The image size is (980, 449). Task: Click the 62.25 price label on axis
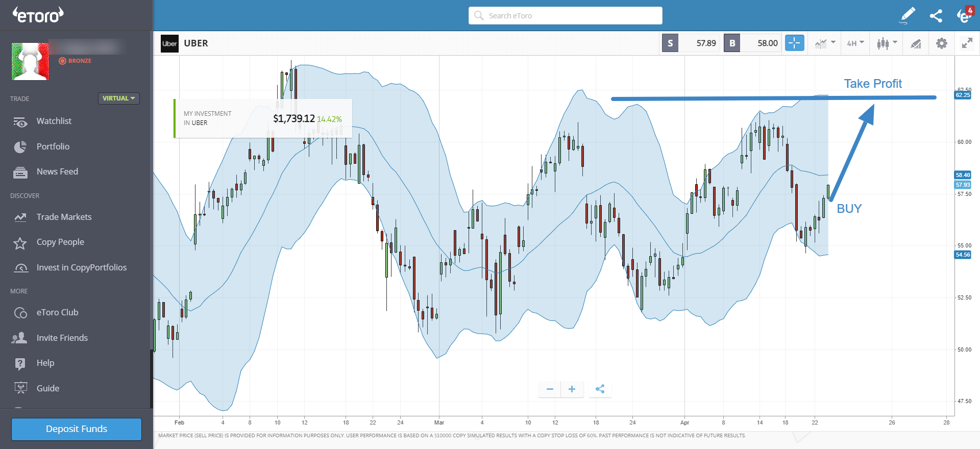pyautogui.click(x=963, y=95)
